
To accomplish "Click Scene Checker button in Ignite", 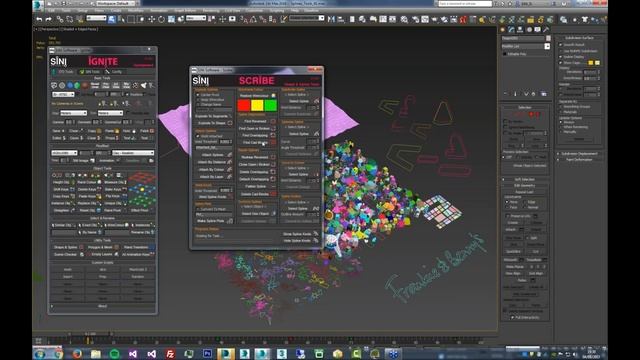I will 68,254.
